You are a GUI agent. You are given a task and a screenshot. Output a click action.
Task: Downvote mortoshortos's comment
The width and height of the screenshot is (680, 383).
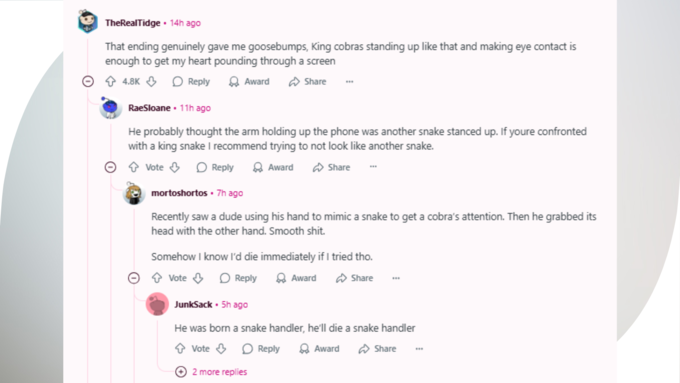(x=198, y=278)
